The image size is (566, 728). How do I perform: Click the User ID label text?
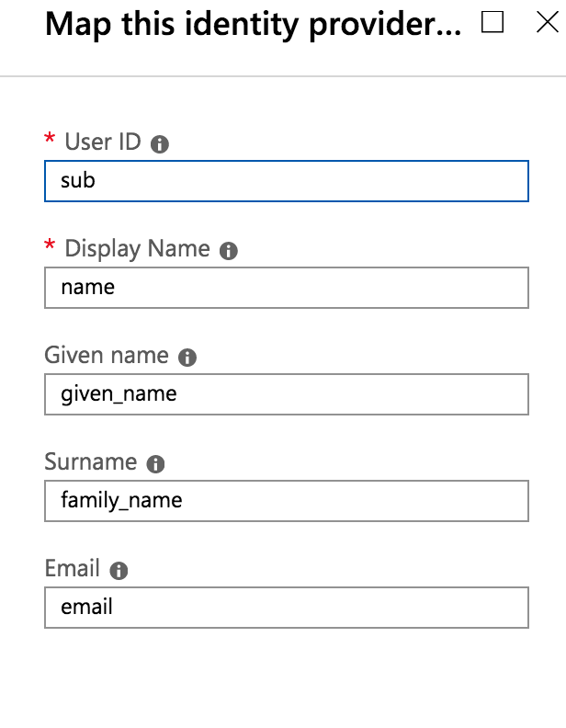pos(103,142)
